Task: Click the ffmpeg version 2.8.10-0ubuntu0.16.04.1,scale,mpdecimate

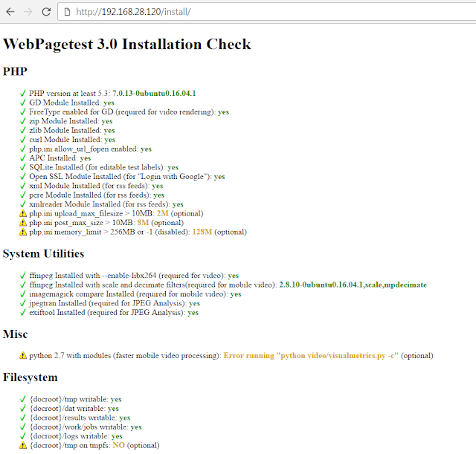Action: (x=353, y=285)
